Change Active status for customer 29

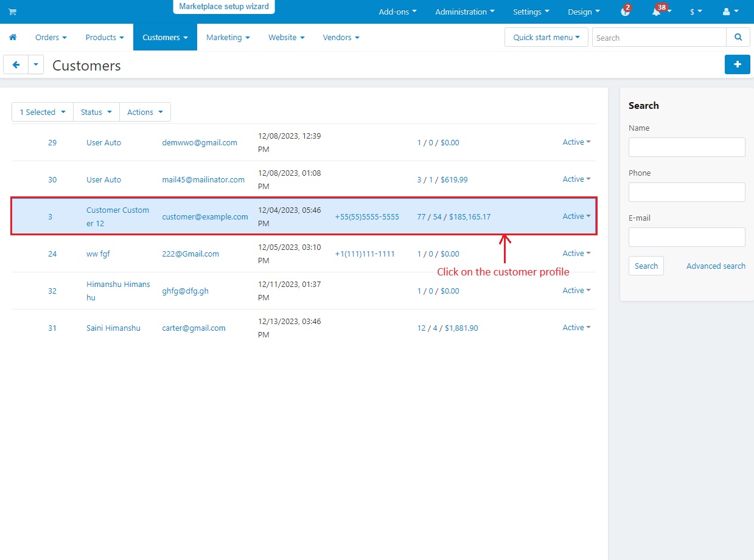[x=576, y=142]
